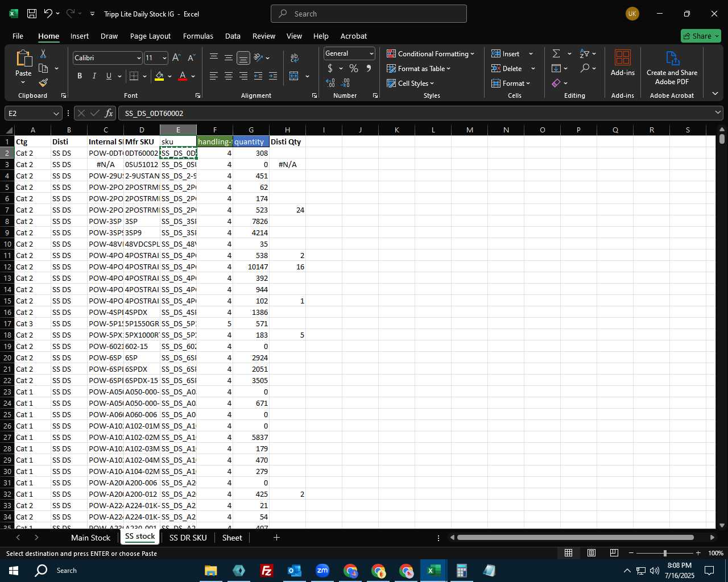Add a new sheet with plus button

pos(276,537)
